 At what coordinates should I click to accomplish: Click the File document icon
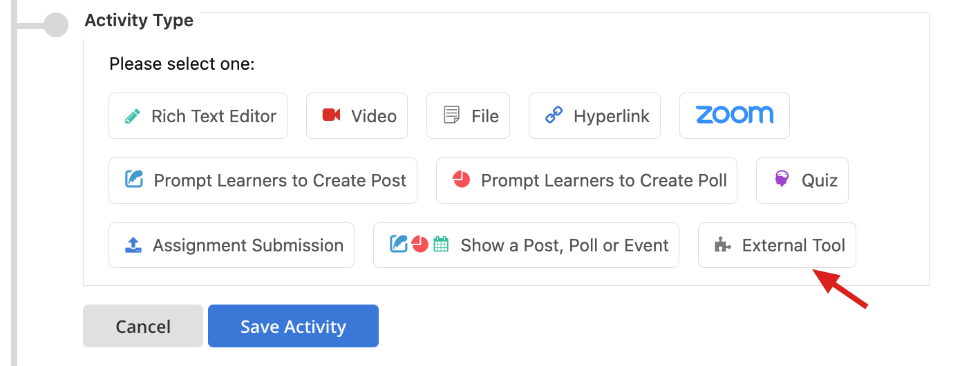[452, 116]
